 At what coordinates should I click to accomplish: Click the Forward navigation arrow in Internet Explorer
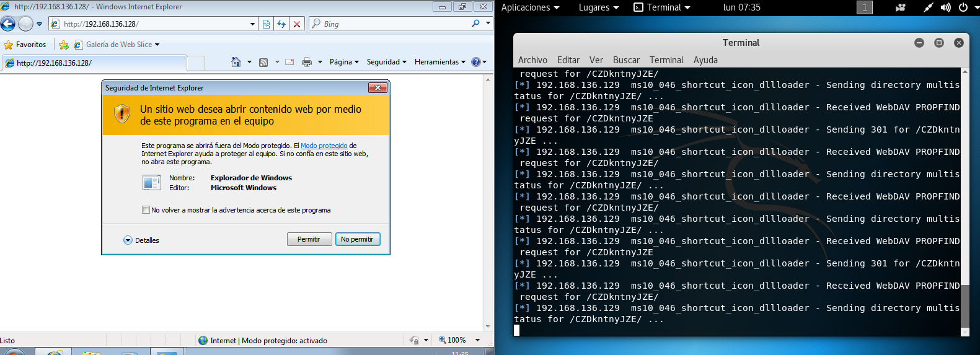click(x=25, y=24)
